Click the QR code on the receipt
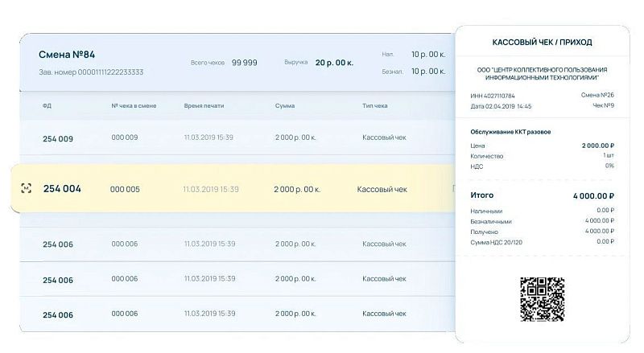This screenshot has width=644, height=353. click(x=542, y=299)
